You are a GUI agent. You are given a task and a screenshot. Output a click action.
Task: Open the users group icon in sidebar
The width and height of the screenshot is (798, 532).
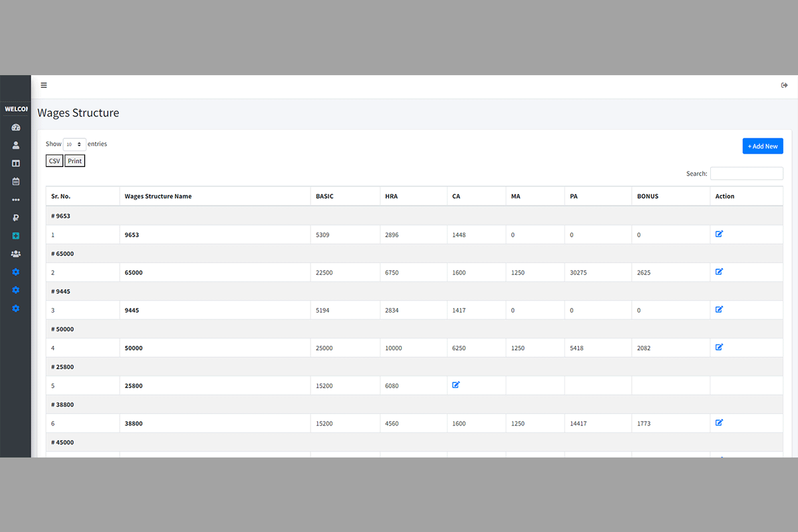(16, 253)
